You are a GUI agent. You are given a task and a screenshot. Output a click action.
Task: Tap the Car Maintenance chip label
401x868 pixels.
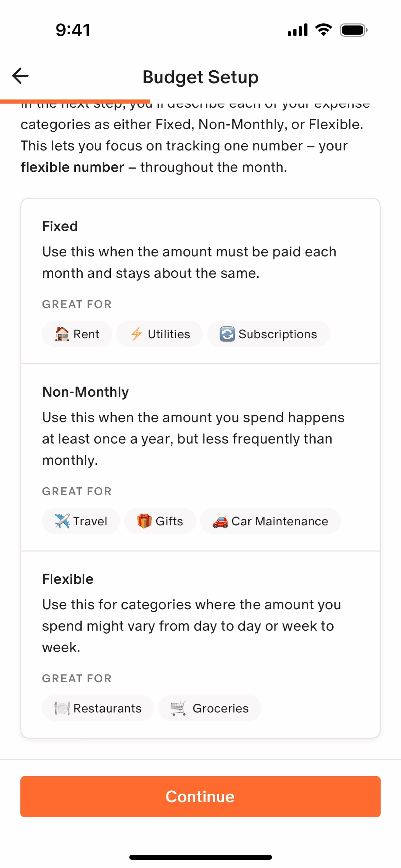280,521
